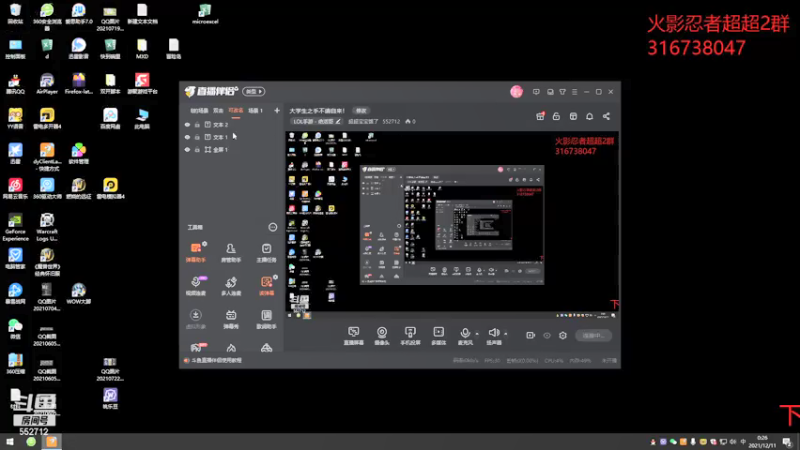Select the WOW大脚 desktop icon

(78, 293)
